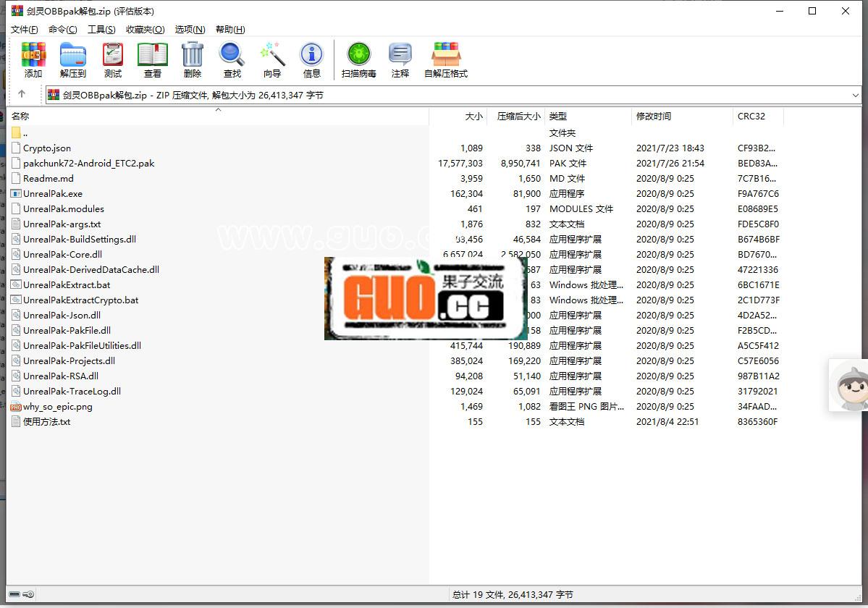Show archive 信息 (Info) icon
This screenshot has height=608, width=868.
coord(312,55)
